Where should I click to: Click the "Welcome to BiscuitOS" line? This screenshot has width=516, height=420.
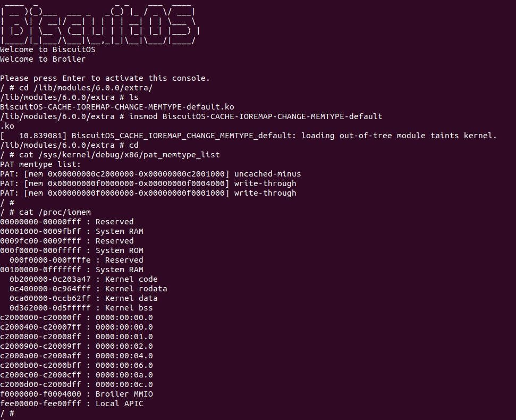click(47, 49)
